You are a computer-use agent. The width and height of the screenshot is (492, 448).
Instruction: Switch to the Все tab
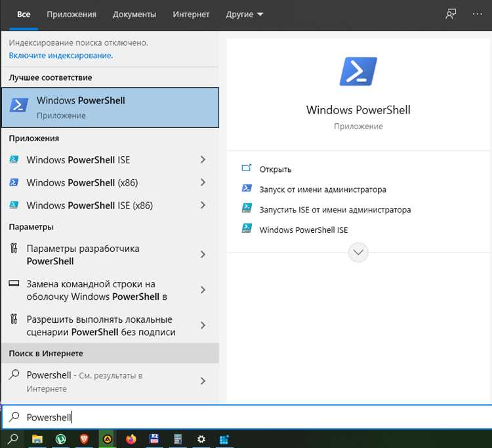pos(24,14)
